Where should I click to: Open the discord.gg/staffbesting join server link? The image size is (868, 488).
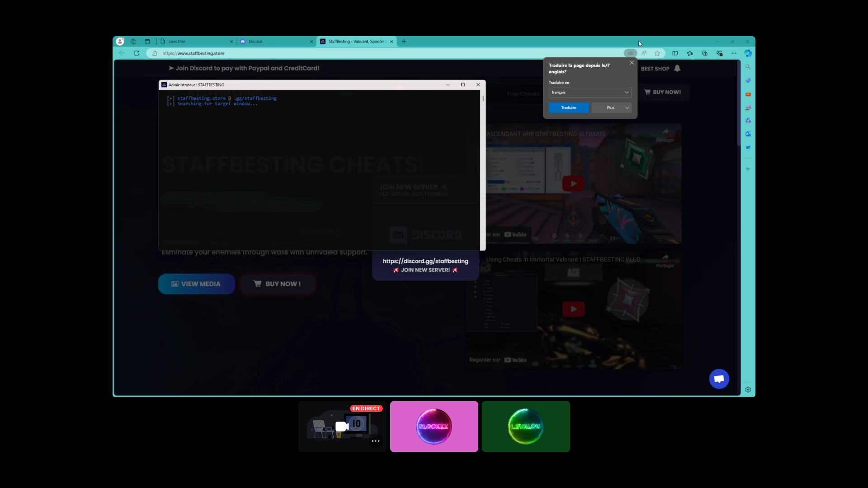click(x=425, y=261)
